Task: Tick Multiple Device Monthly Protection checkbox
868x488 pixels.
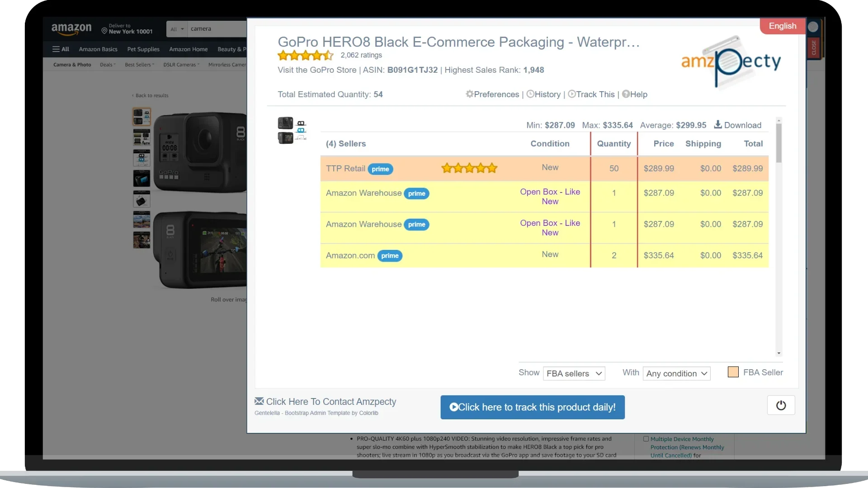Action: pos(646,439)
